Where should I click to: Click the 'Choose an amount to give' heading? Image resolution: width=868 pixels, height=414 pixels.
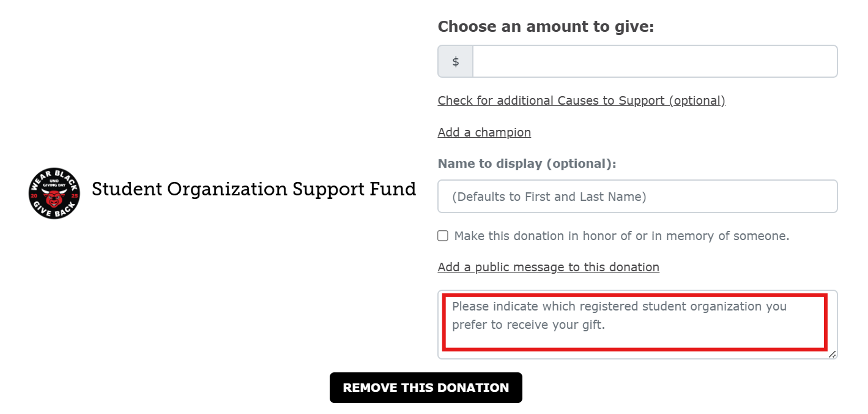pos(546,26)
